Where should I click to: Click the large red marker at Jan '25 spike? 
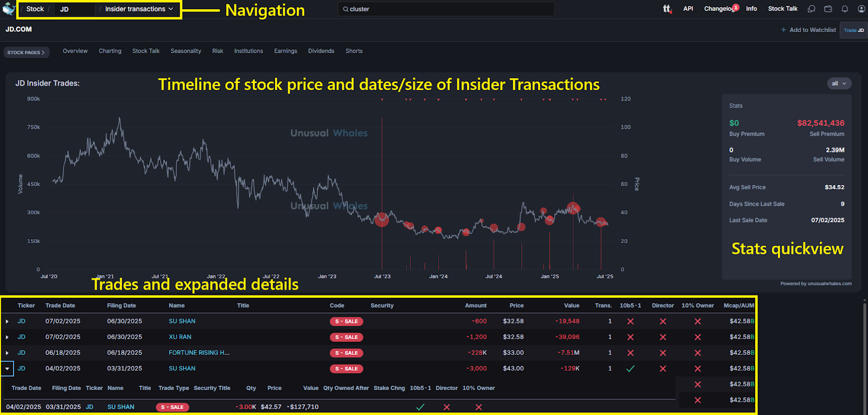573,208
